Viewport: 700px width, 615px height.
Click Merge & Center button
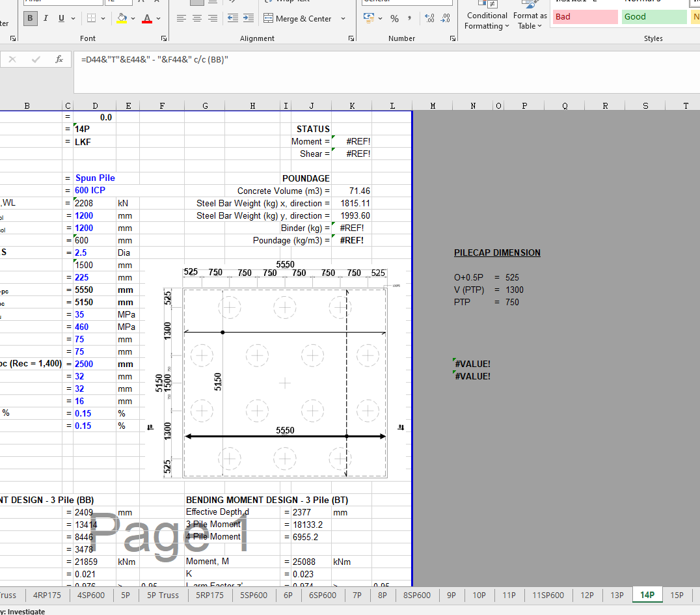coord(298,18)
